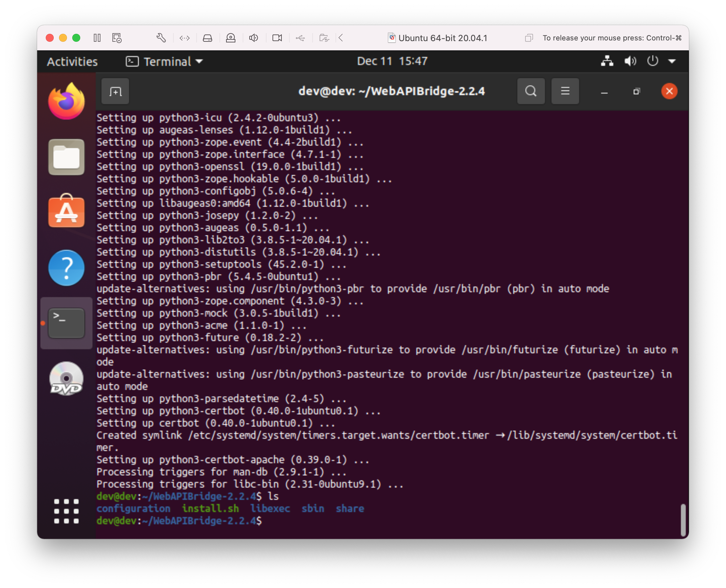Click the window tiling icon near mouse hint
Viewport: 726px width, 588px height.
click(529, 38)
